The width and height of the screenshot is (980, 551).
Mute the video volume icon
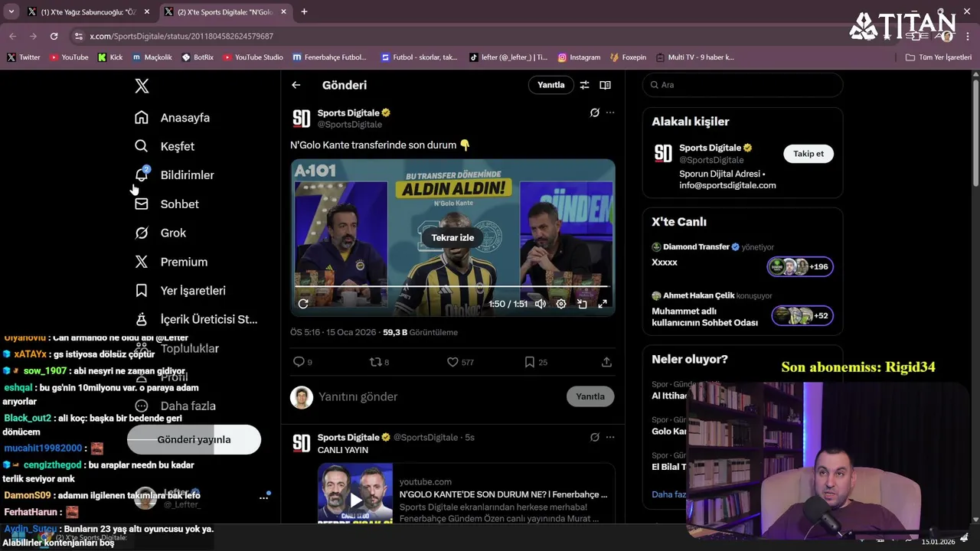coord(541,304)
